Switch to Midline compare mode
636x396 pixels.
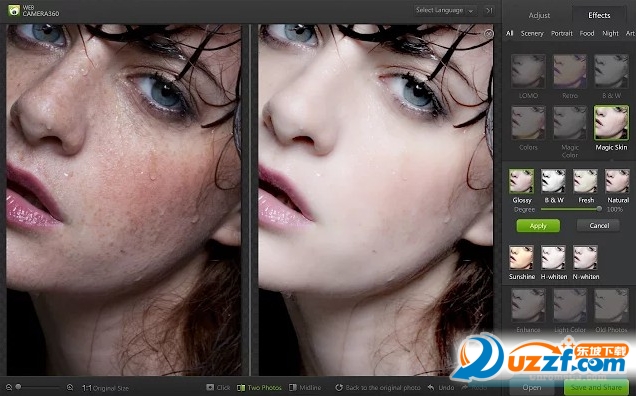pos(305,388)
